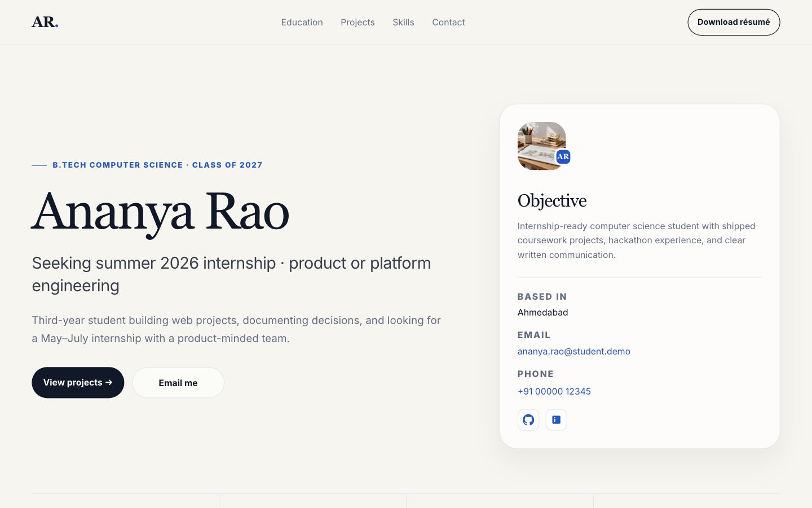Navigate to Projects in the top nav
812x508 pixels.
(x=358, y=23)
